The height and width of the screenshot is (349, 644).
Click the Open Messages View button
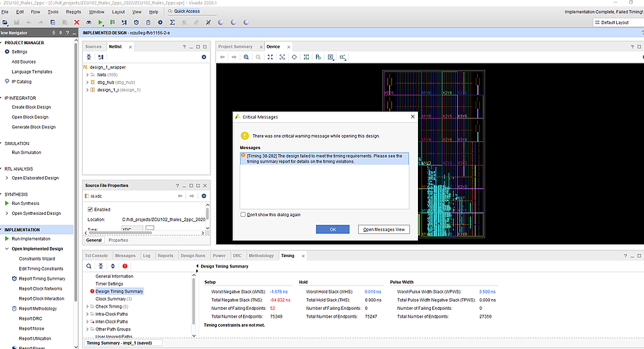point(384,229)
